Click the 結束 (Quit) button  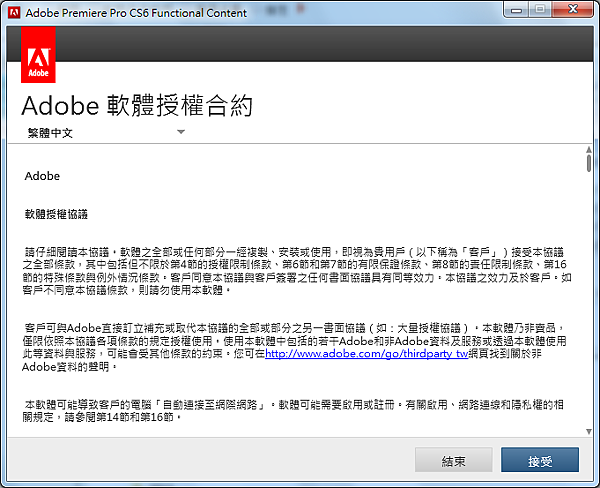point(453,460)
